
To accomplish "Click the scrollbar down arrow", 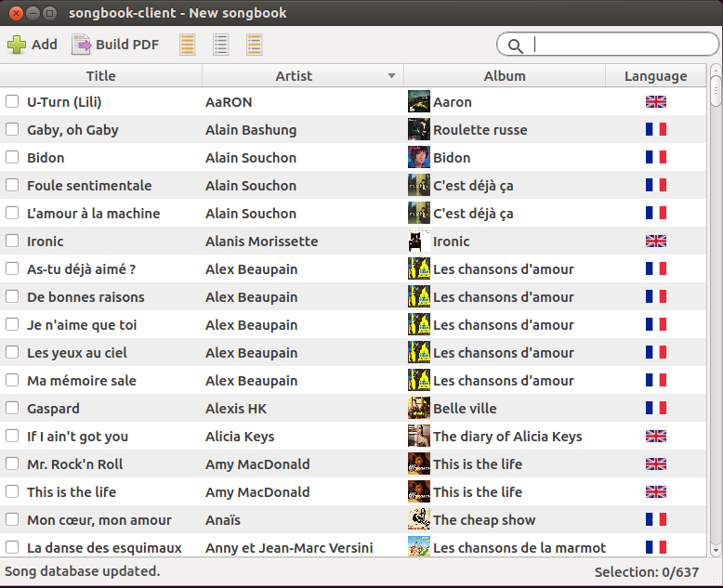I will click(x=716, y=550).
